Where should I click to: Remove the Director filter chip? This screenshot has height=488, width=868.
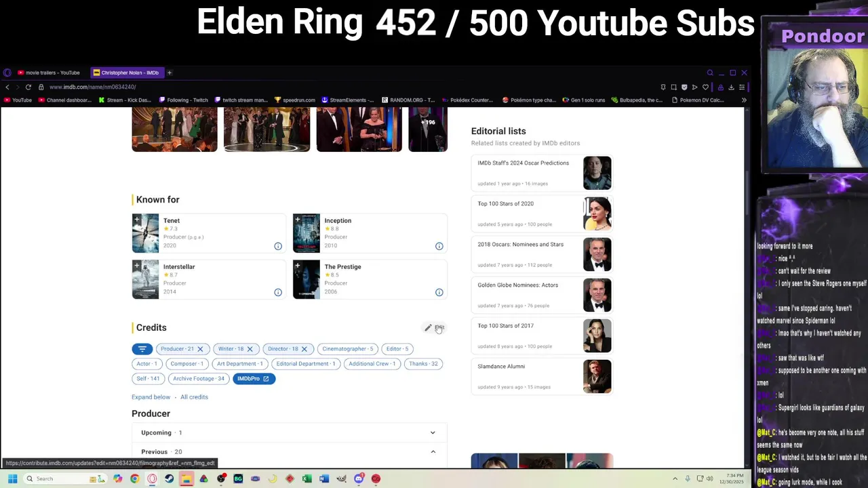tap(304, 349)
